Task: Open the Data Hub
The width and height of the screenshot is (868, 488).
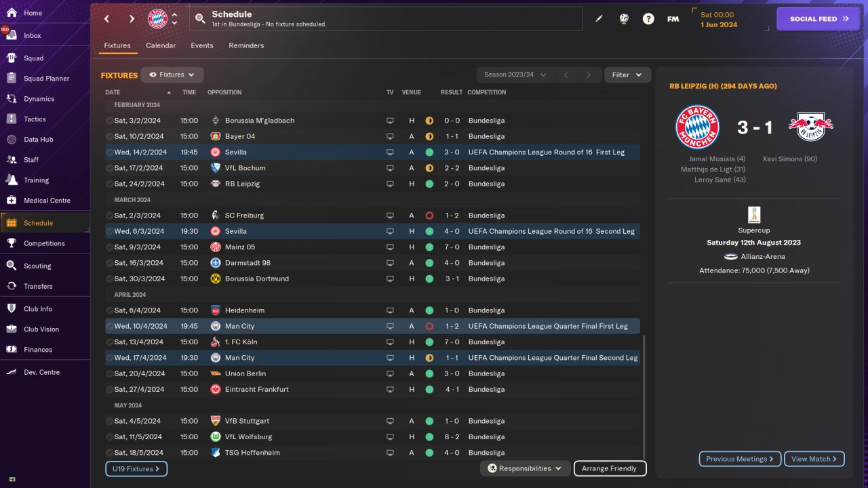Action: pyautogui.click(x=38, y=140)
